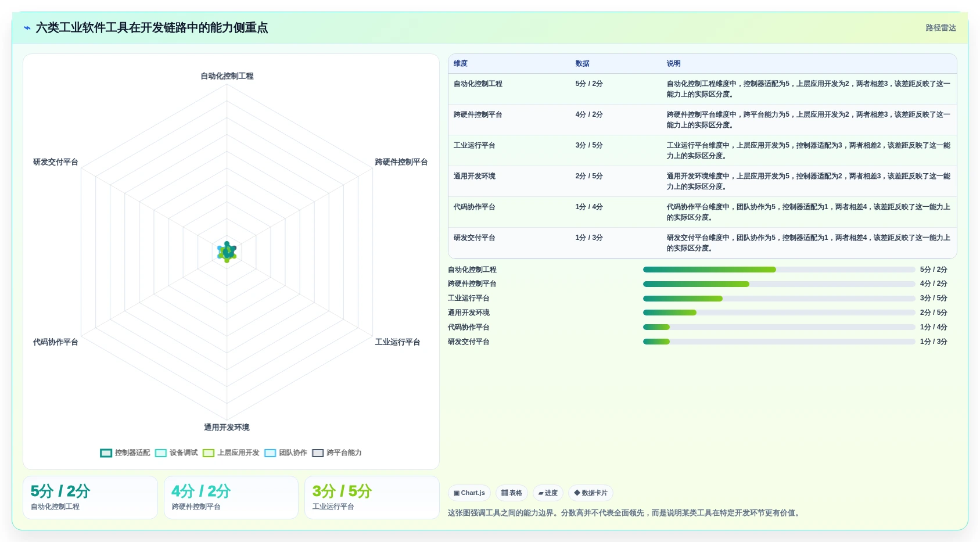Click the 工业运行平台 progress bar

click(779, 299)
